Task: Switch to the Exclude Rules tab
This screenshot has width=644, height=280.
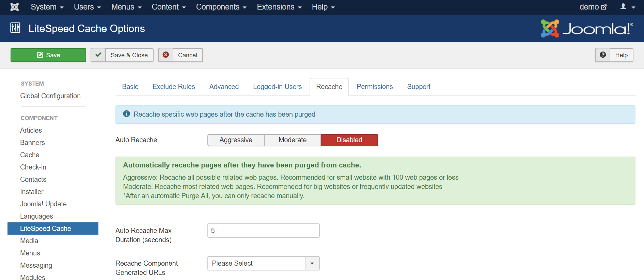Action: (x=174, y=87)
